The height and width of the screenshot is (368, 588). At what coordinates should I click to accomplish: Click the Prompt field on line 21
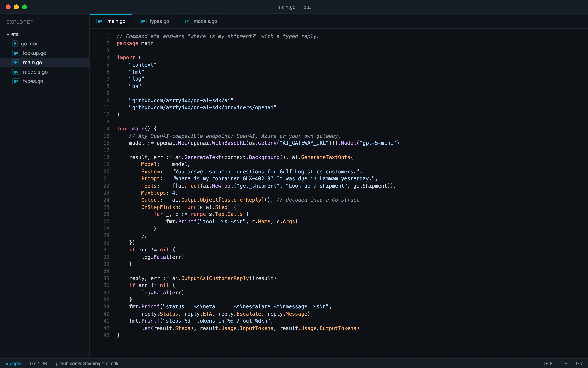coord(150,179)
